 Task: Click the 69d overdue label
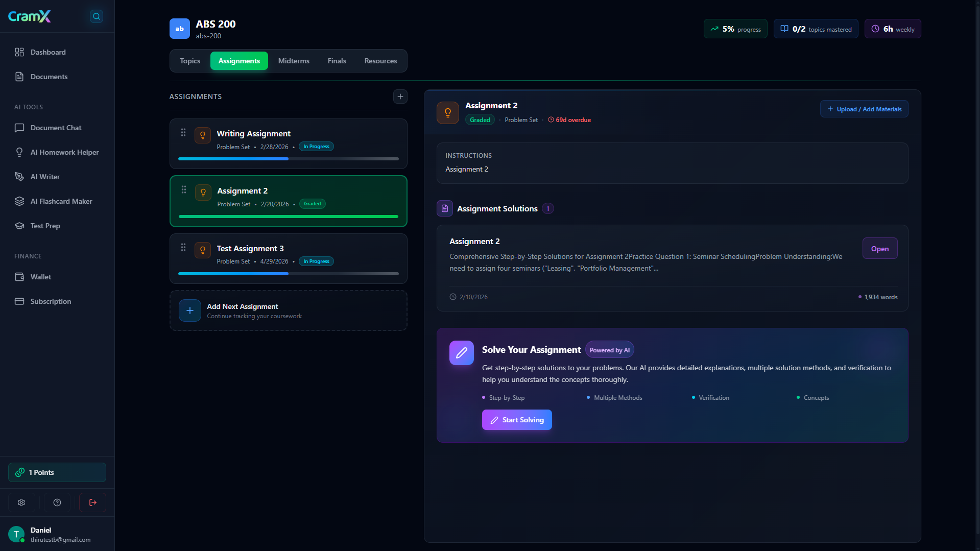(x=569, y=120)
